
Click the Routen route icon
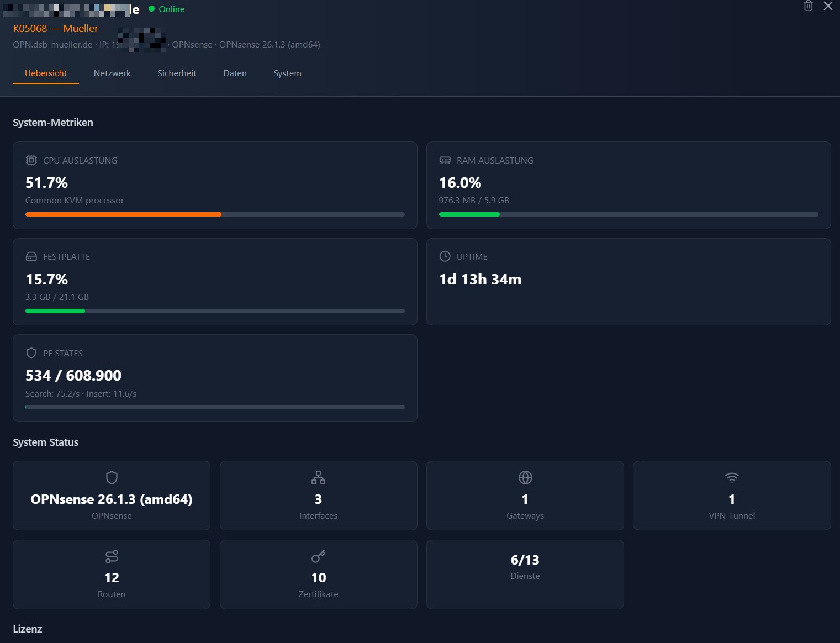(x=112, y=556)
